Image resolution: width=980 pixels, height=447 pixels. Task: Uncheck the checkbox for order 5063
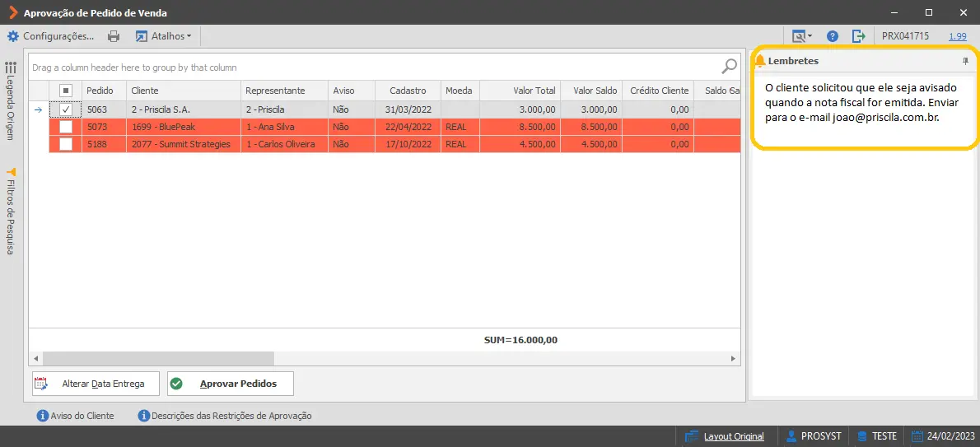pos(66,109)
